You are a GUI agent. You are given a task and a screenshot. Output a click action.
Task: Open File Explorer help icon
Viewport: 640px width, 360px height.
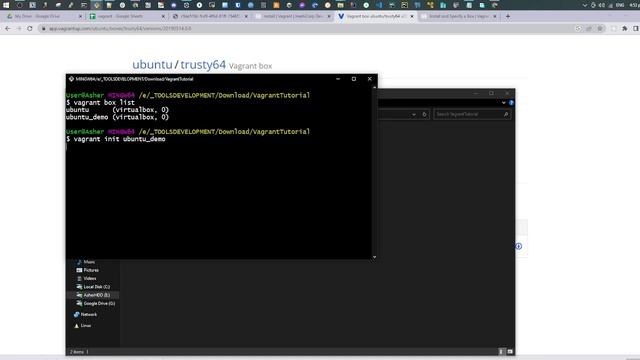[x=511, y=103]
